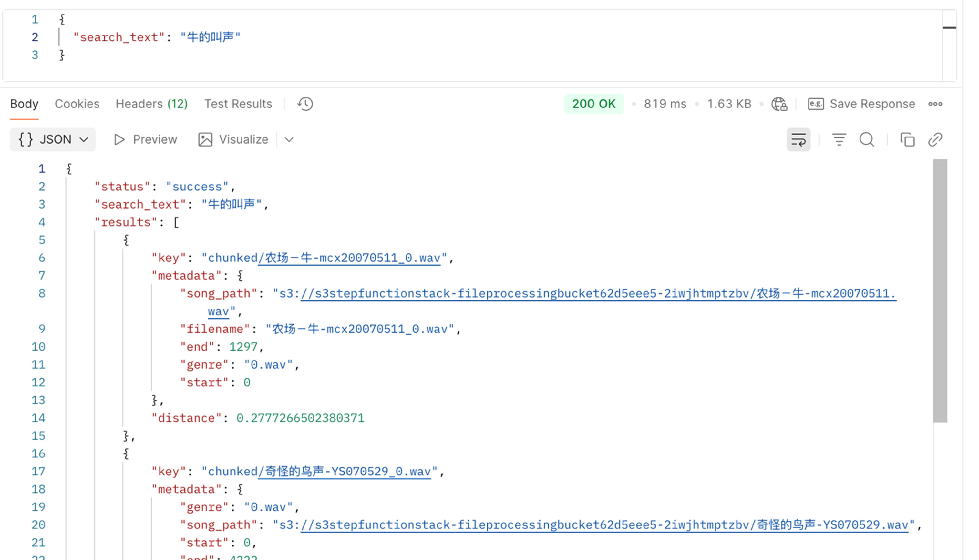This screenshot has height=560, width=979.
Task: Open the three-dot more options menu
Action: 935,104
